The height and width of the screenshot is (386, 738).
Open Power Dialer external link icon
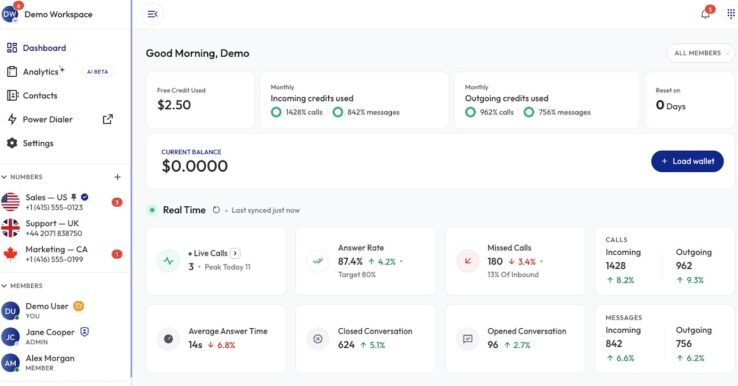(x=108, y=119)
